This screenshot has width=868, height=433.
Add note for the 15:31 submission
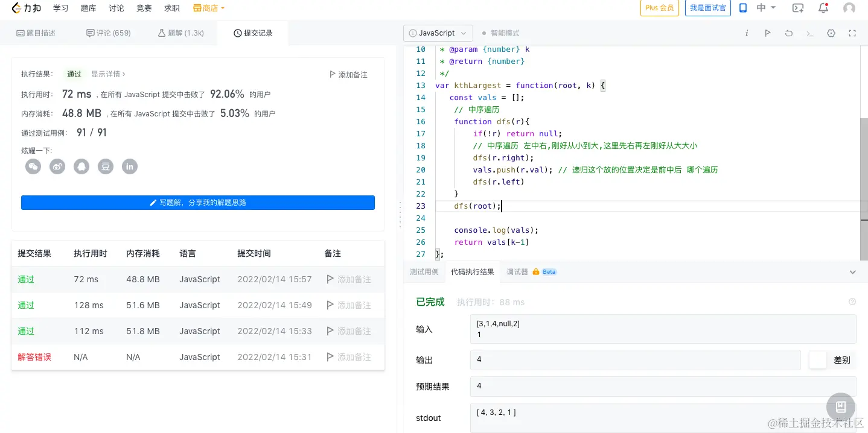click(349, 357)
